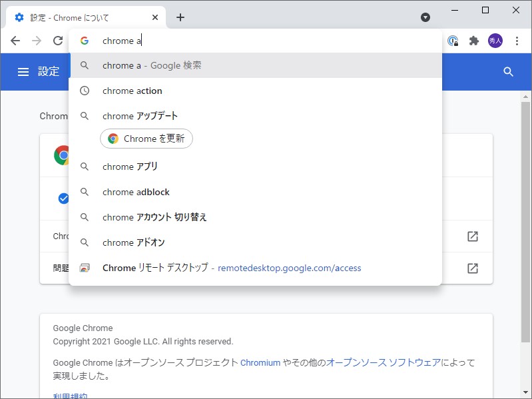Screen dimensions: 532x399
Task: Click search icon beside 'chrome adblock'
Action: 85,192
